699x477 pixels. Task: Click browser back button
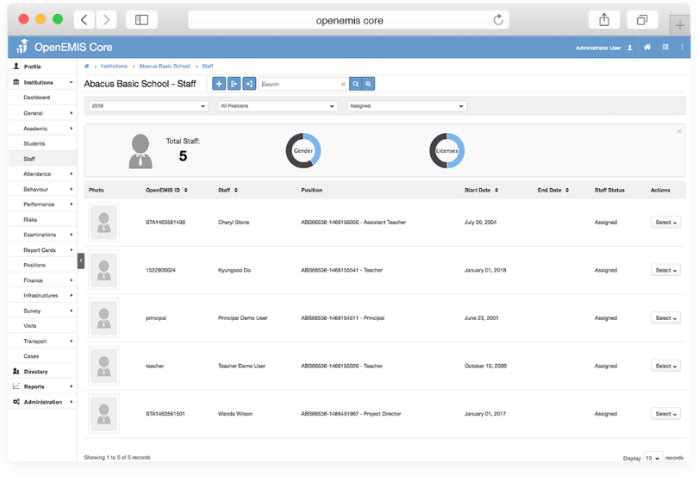(x=84, y=20)
